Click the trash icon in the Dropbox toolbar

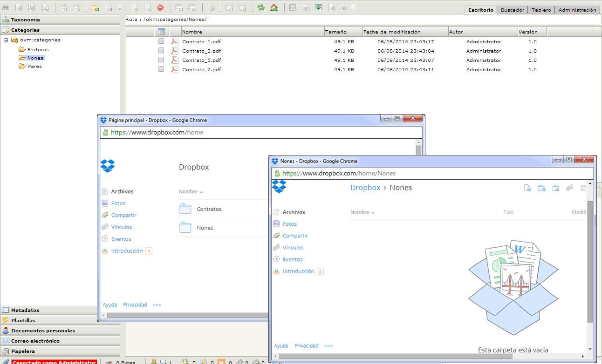point(583,188)
